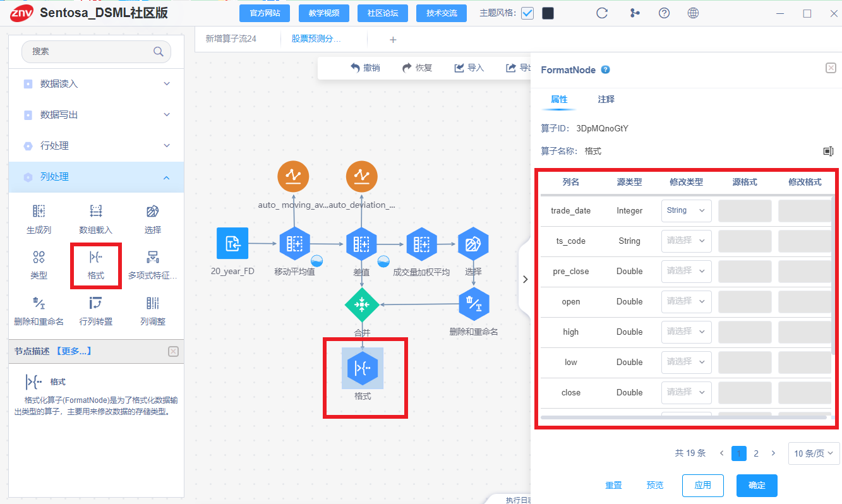842x504 pixels.
Task: Expand the 行处理 category
Action: click(x=96, y=146)
